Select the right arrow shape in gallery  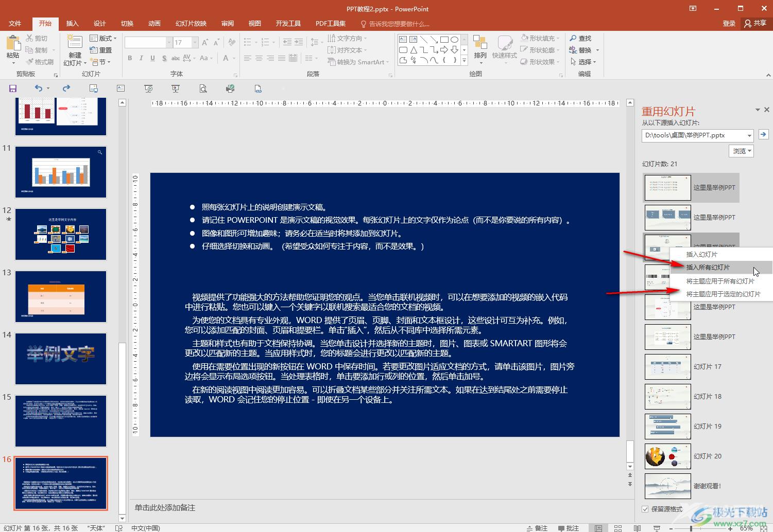click(x=444, y=50)
